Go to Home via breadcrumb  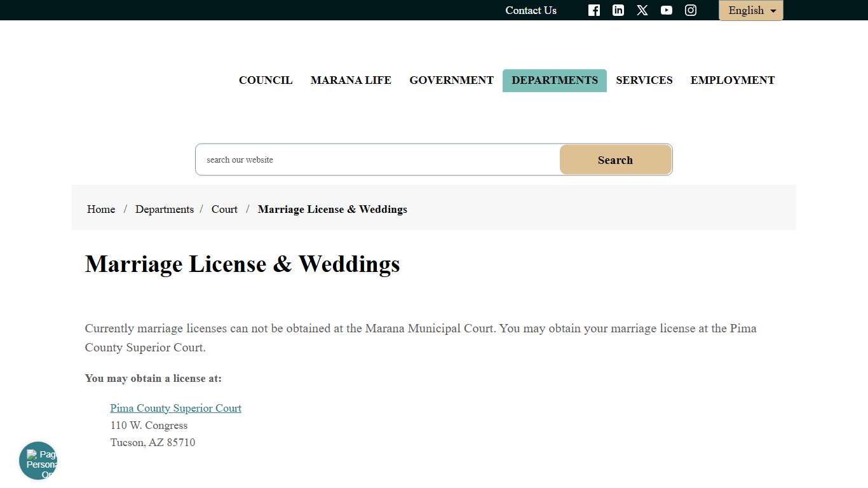click(x=100, y=209)
